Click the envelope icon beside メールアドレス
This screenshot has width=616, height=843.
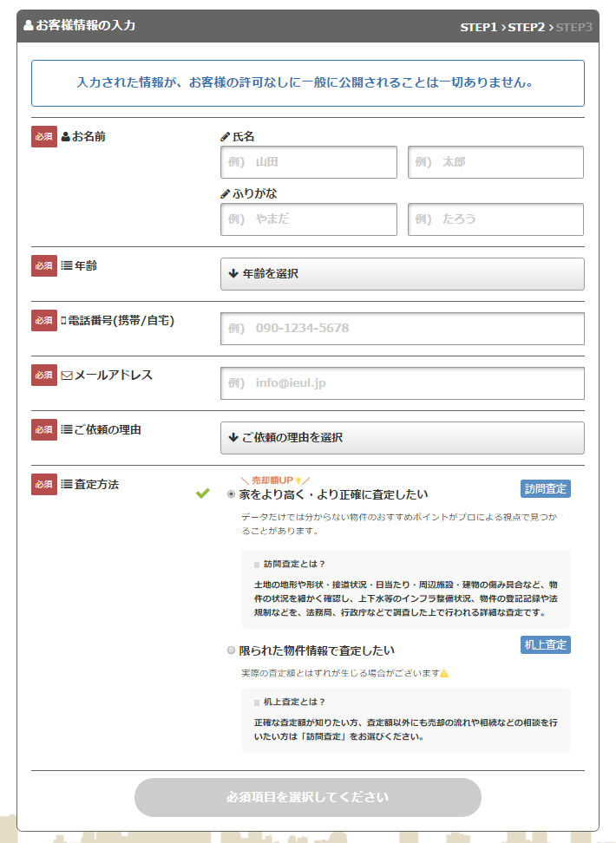tap(68, 376)
